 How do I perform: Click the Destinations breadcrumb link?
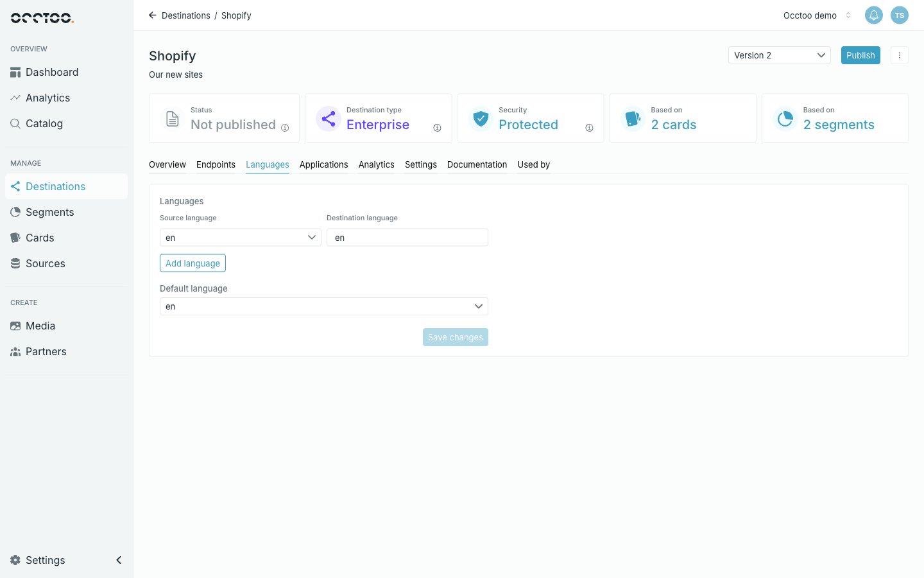[186, 15]
